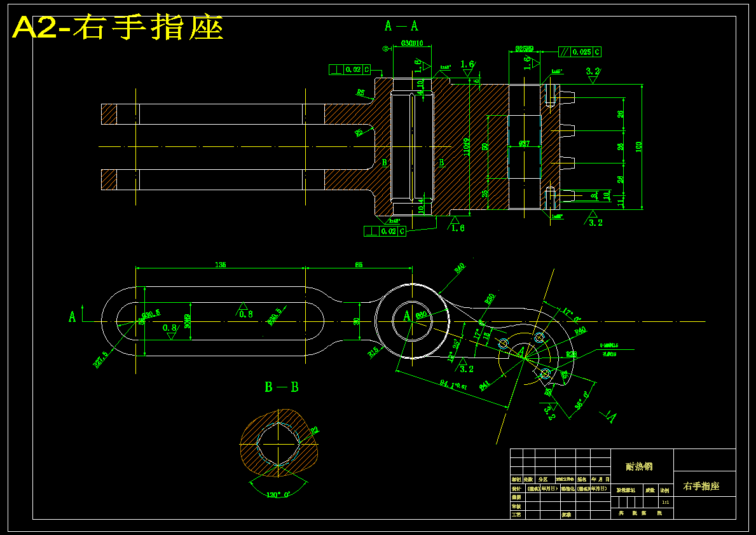Click the 工艺 row label
Image resolution: width=756 pixels, height=535 pixels.
click(516, 514)
